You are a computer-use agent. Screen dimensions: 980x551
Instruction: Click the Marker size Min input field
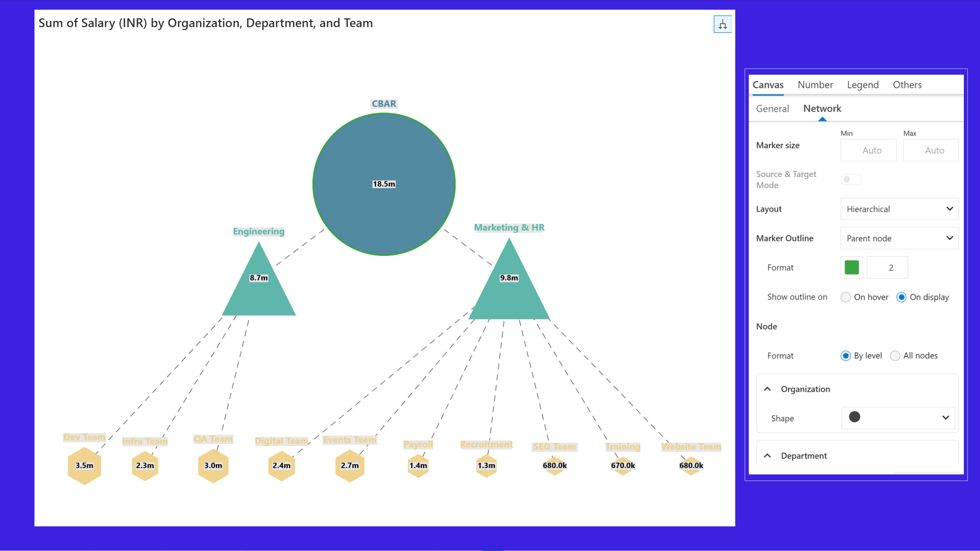[x=868, y=150]
